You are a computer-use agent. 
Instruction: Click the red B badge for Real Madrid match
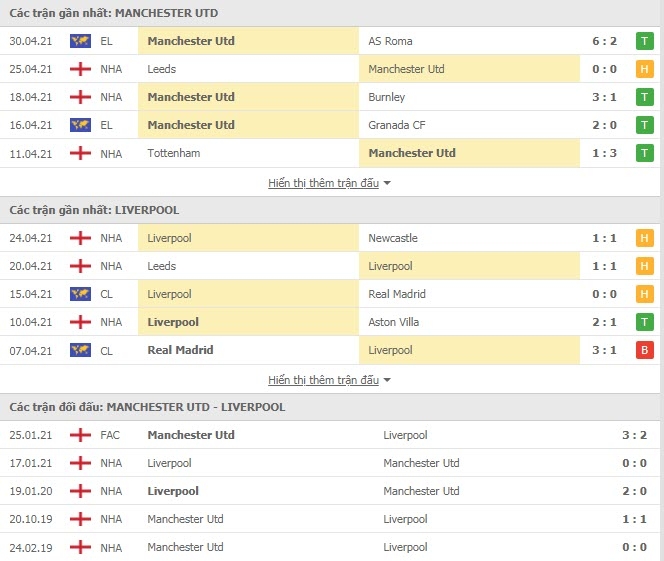pyautogui.click(x=644, y=350)
